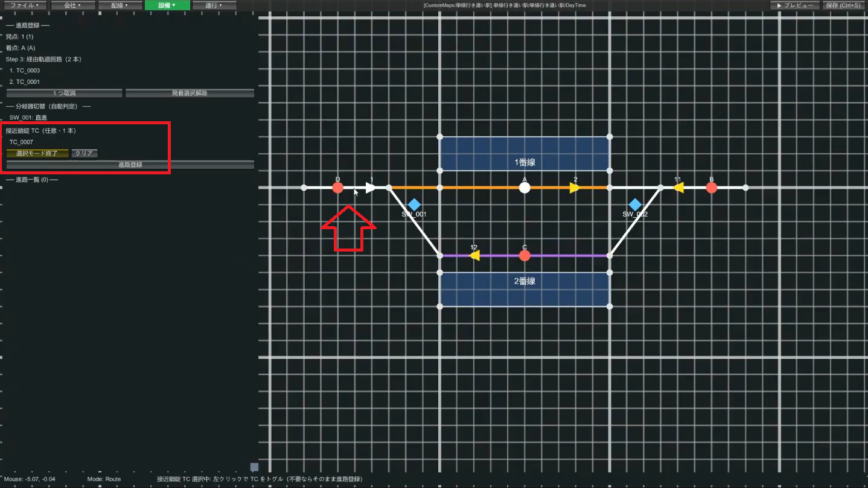This screenshot has height=488, width=868.
Task: Click the 進路登録 button
Action: coord(130,165)
